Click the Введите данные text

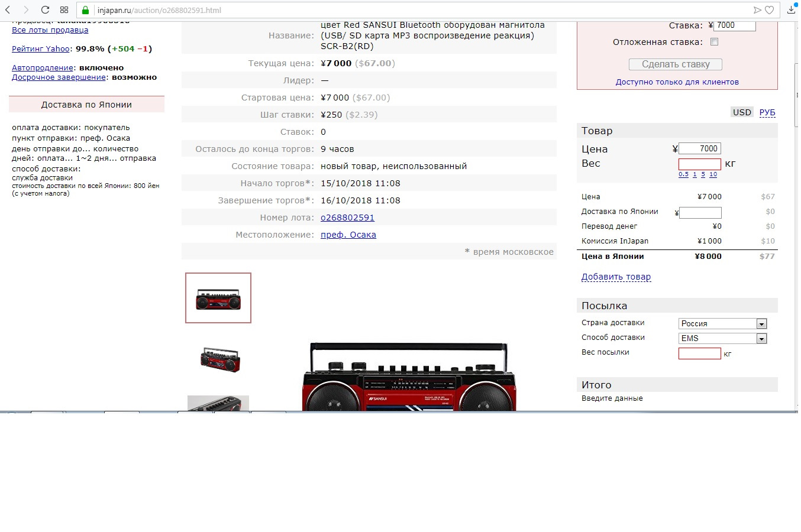(612, 398)
